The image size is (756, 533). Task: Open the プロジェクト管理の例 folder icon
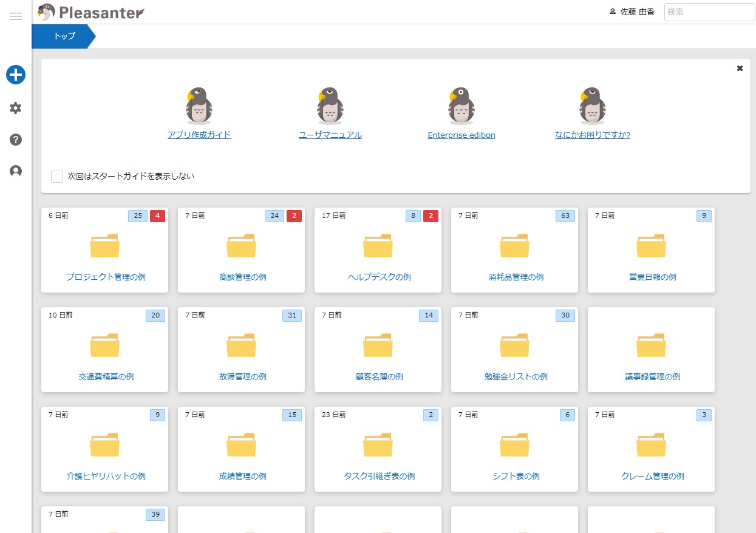coord(105,246)
